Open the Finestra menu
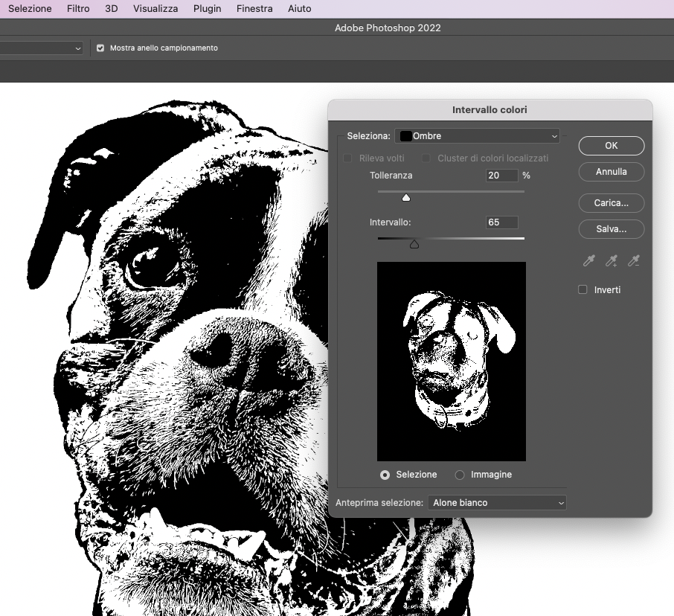674x616 pixels. tap(254, 8)
